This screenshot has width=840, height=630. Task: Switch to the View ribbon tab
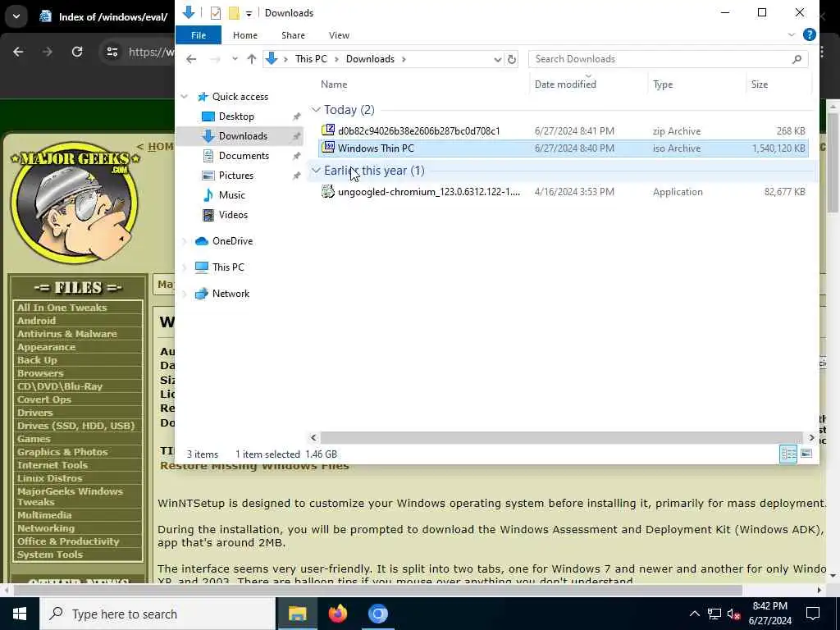click(339, 35)
